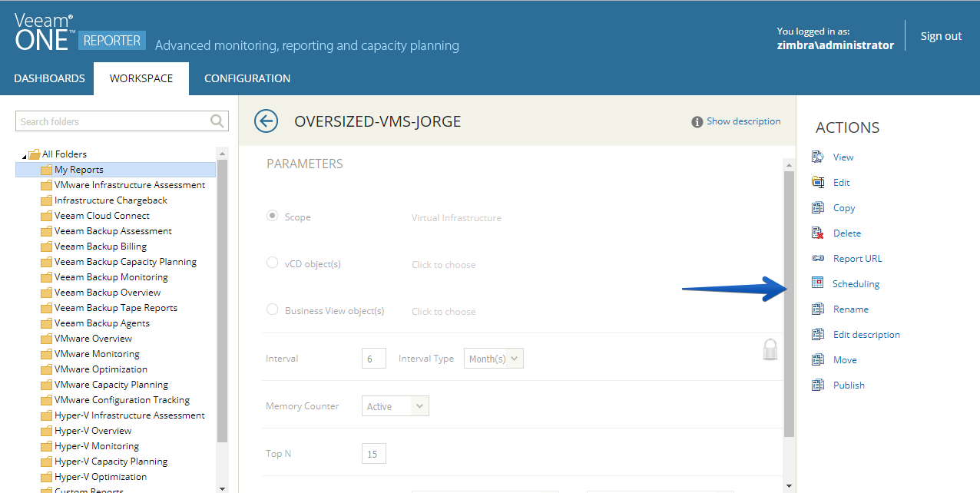Select Hyper-V Capacity Planning folder
The height and width of the screenshot is (493, 980).
point(111,462)
